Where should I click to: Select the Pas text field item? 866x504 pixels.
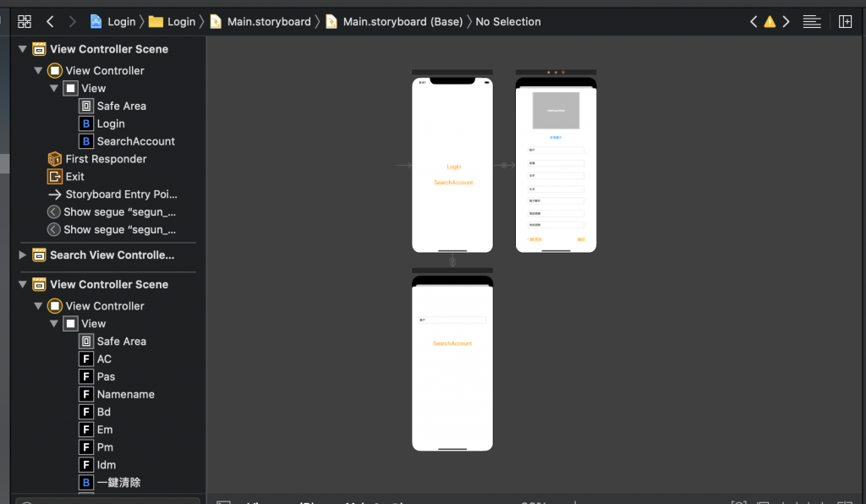click(96, 376)
